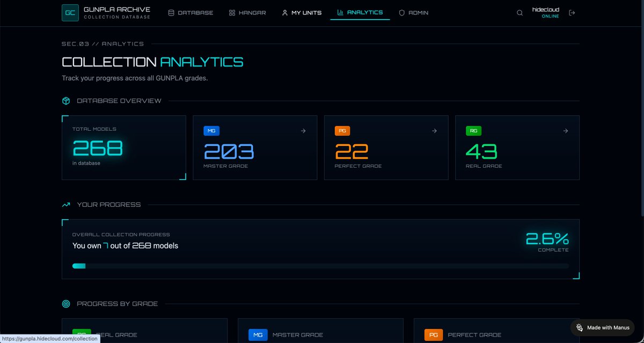Open the 22 Perfect Grade card
The image size is (644, 343).
386,148
